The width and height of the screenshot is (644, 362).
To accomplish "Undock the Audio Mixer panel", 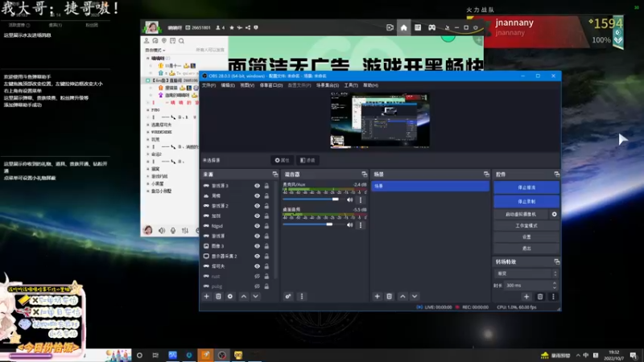I will coord(364,174).
